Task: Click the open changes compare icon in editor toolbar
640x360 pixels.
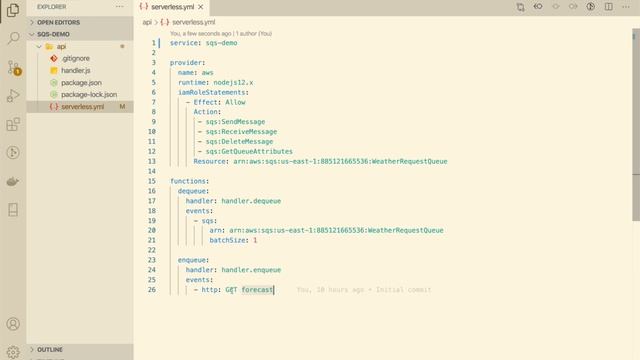Action: click(520, 7)
